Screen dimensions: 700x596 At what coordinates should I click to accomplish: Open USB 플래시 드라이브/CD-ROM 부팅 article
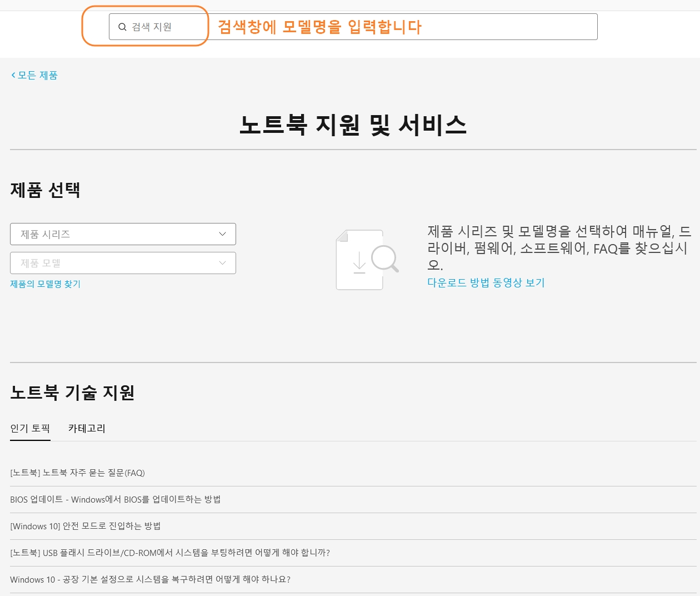point(170,553)
